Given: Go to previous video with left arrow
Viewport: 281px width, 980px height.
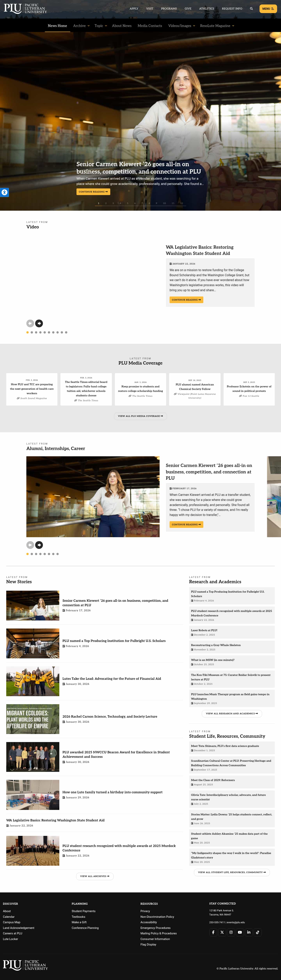Looking at the screenshot, I should (x=30, y=323).
